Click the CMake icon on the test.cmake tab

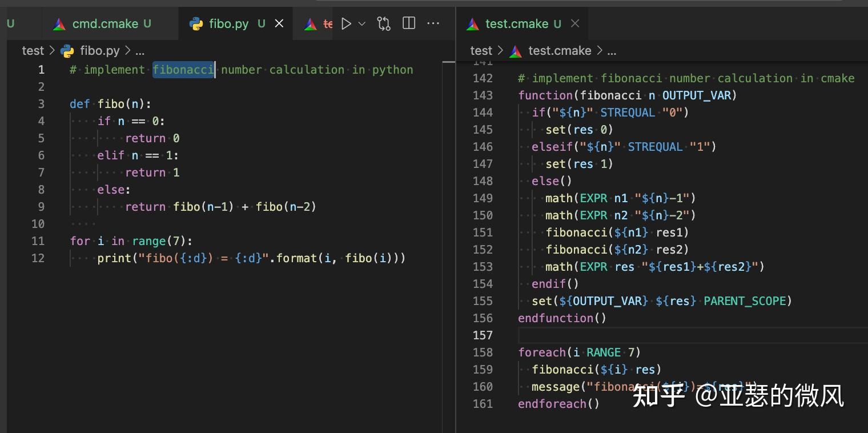point(472,23)
